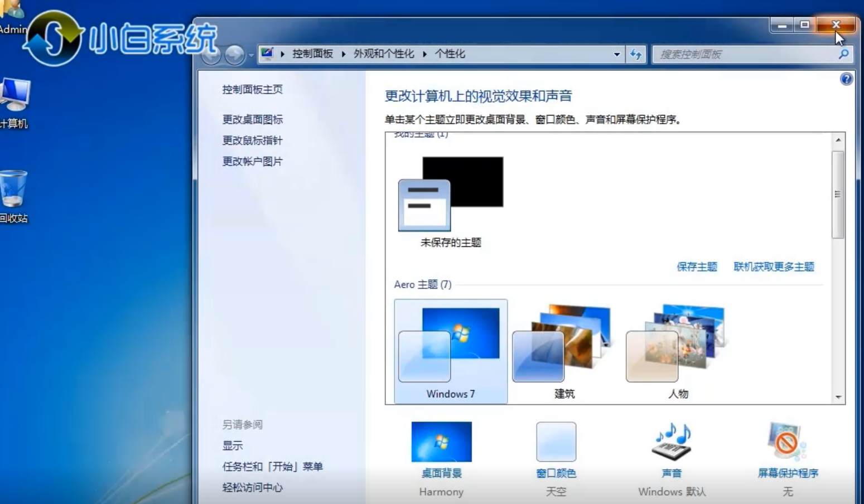The image size is (864, 504).
Task: Open 声音 music notes icon
Action: click(x=672, y=441)
